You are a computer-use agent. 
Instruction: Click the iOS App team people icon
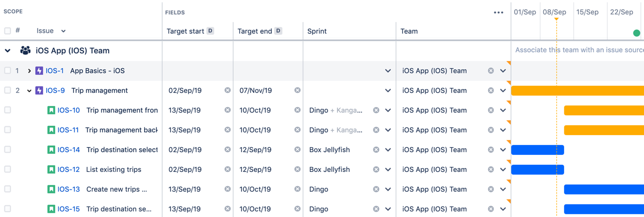pos(25,51)
